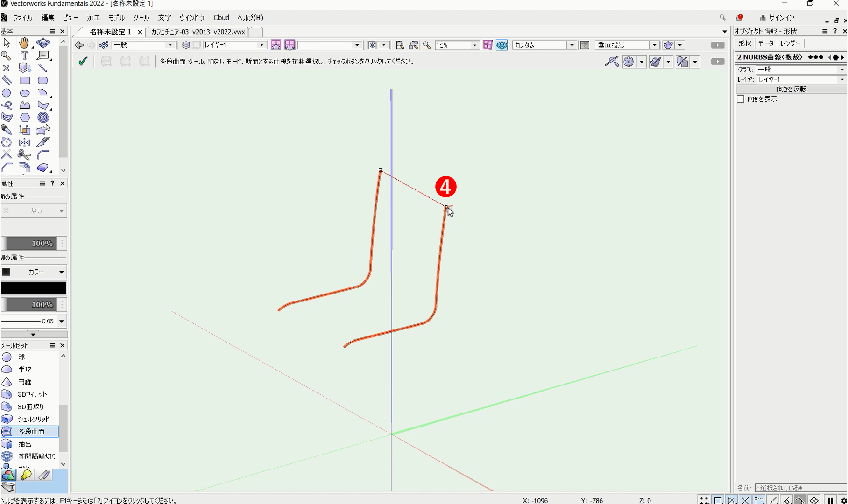The image size is (848, 504).
Task: Adjust the pen opacity 100% slider
Action: pyautogui.click(x=29, y=304)
